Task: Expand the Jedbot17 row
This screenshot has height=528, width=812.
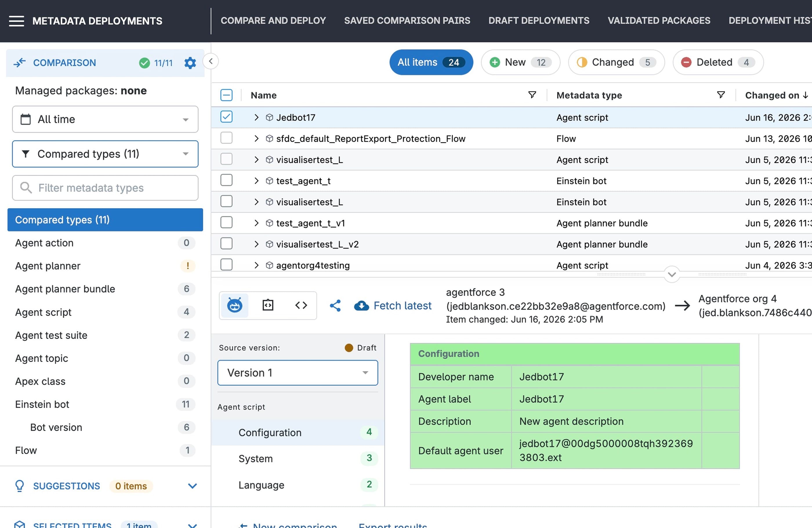Action: [256, 118]
